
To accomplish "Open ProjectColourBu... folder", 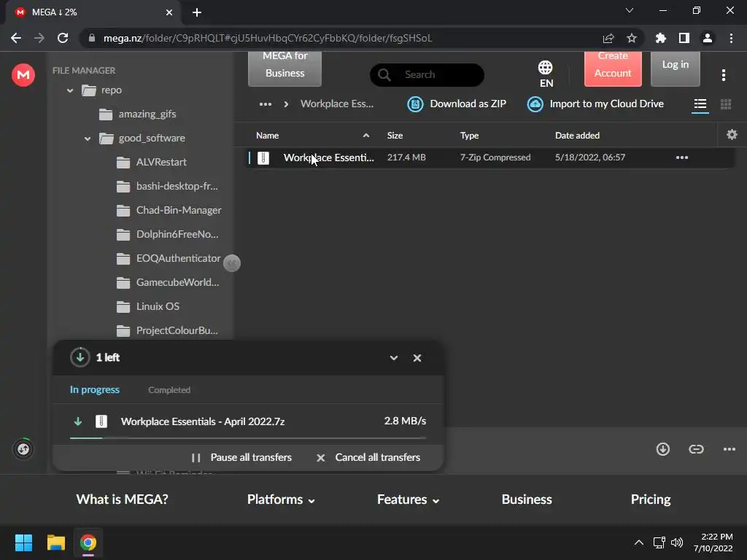I will (167, 330).
